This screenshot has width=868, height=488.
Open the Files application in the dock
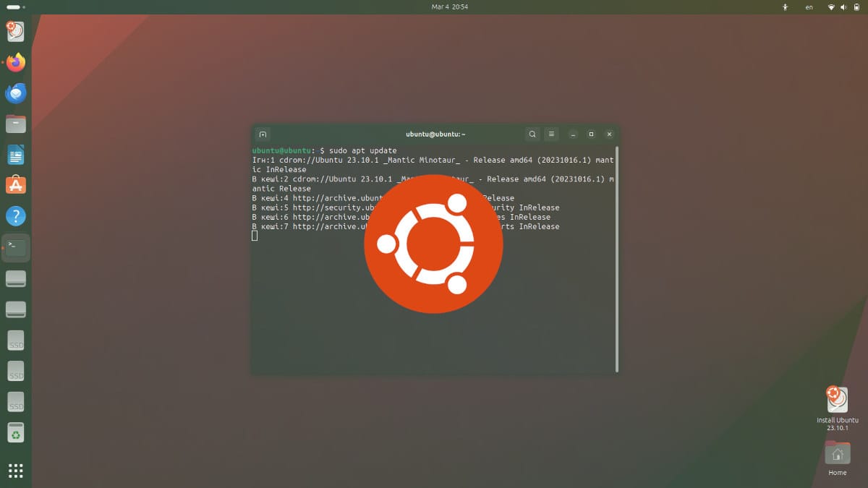(16, 123)
